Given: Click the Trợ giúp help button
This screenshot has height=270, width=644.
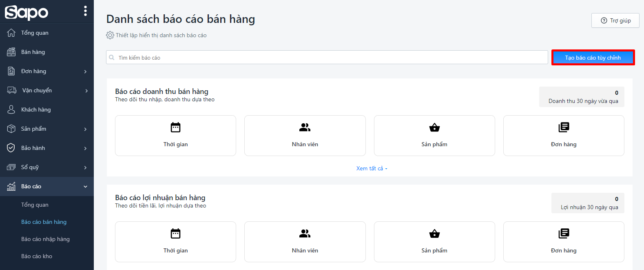Looking at the screenshot, I should click(x=615, y=20).
